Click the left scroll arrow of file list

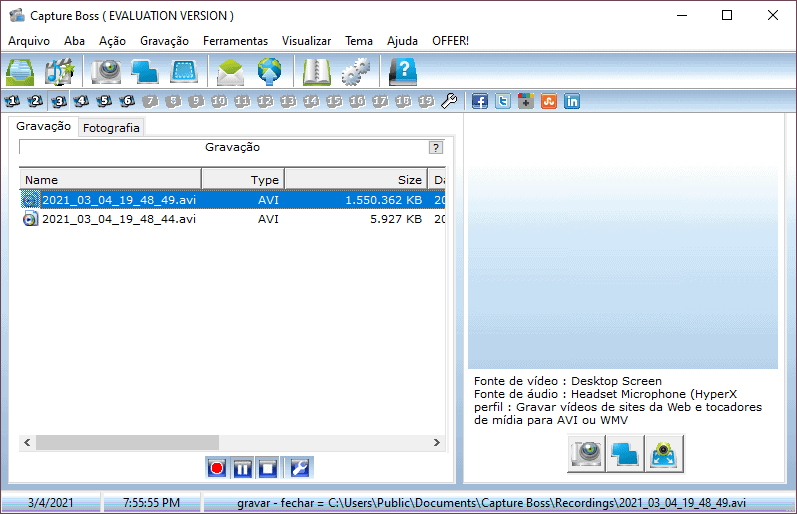(27, 442)
